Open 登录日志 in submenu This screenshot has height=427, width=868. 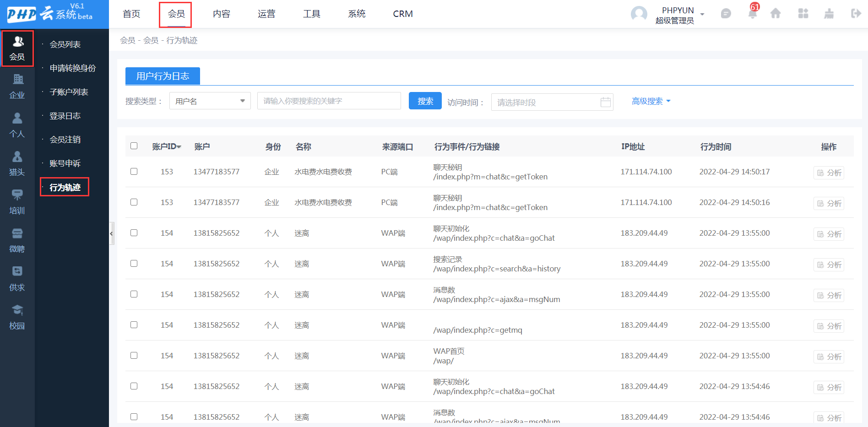tap(65, 116)
